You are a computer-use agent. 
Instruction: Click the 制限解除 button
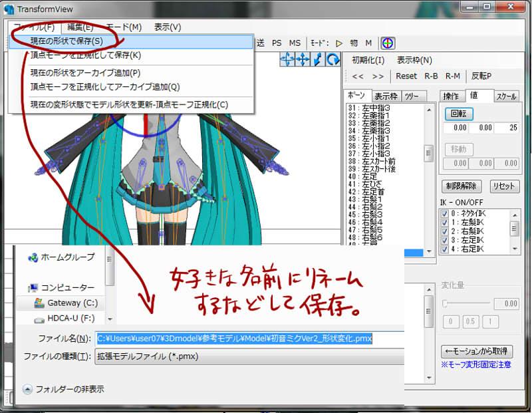(x=461, y=186)
